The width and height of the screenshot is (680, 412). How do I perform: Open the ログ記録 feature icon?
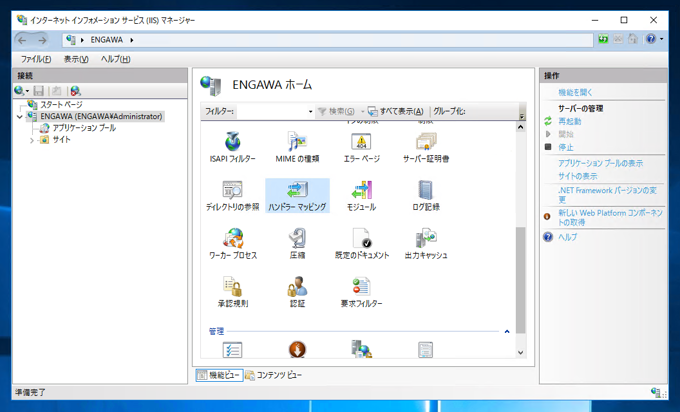(426, 196)
